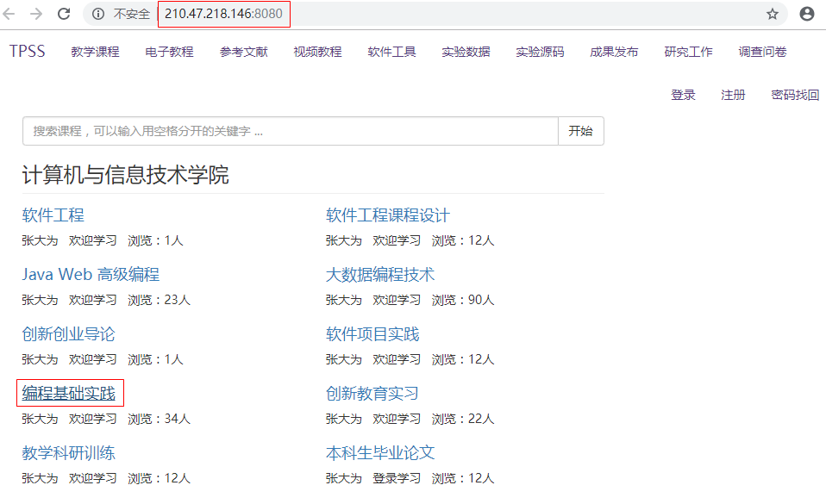826x504 pixels.
Task: Click the 开始 search button
Action: click(x=581, y=131)
